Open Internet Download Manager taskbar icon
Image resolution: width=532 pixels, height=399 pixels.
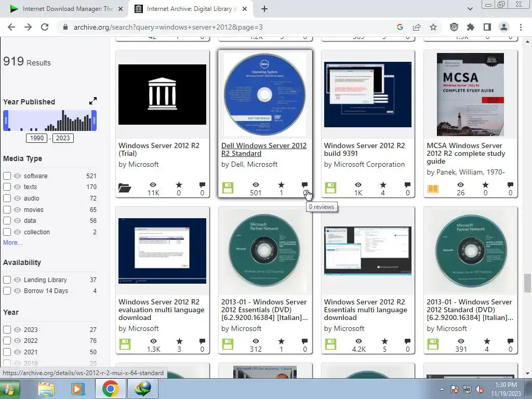pos(143,389)
